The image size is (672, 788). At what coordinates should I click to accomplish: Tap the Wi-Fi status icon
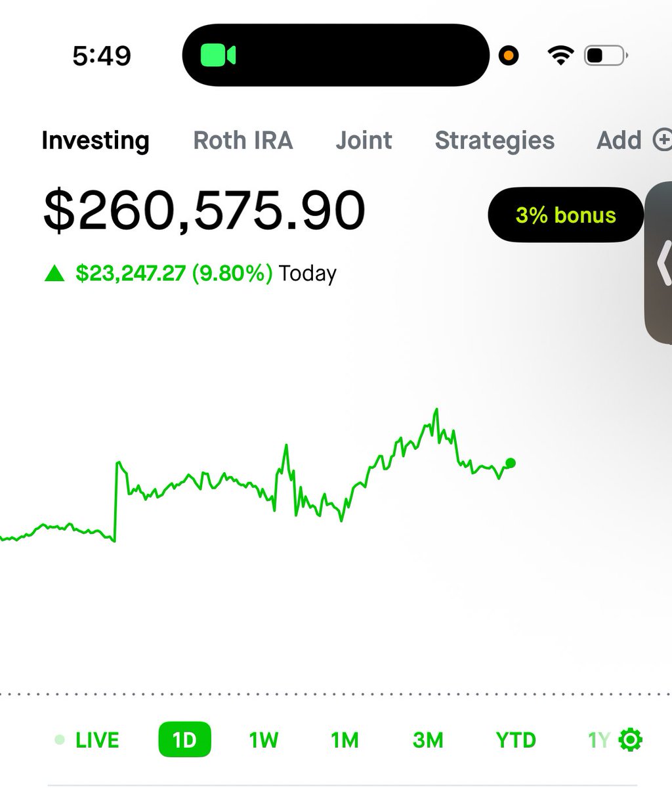click(560, 56)
